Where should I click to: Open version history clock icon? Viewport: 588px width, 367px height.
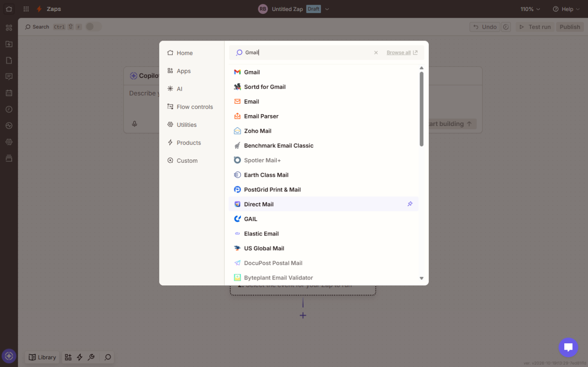coord(506,27)
